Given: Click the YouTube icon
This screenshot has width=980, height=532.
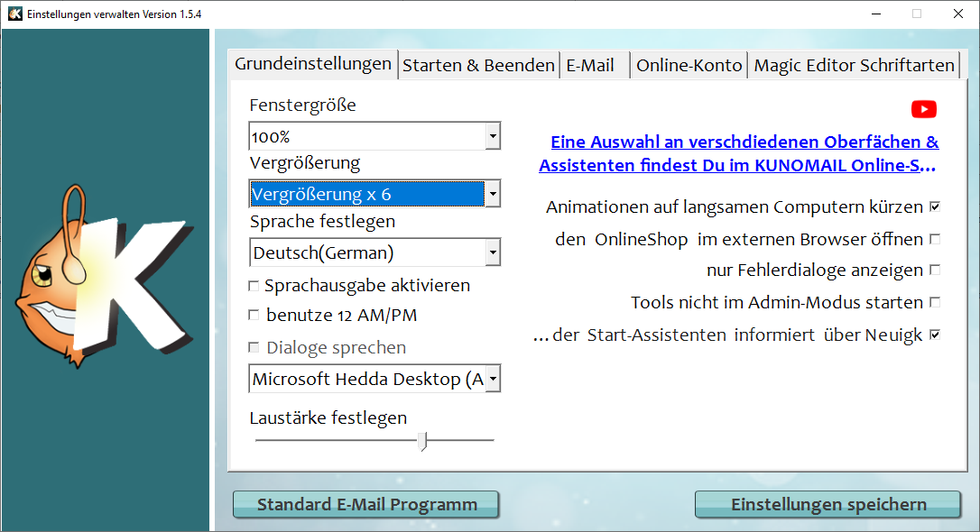Looking at the screenshot, I should click(923, 109).
